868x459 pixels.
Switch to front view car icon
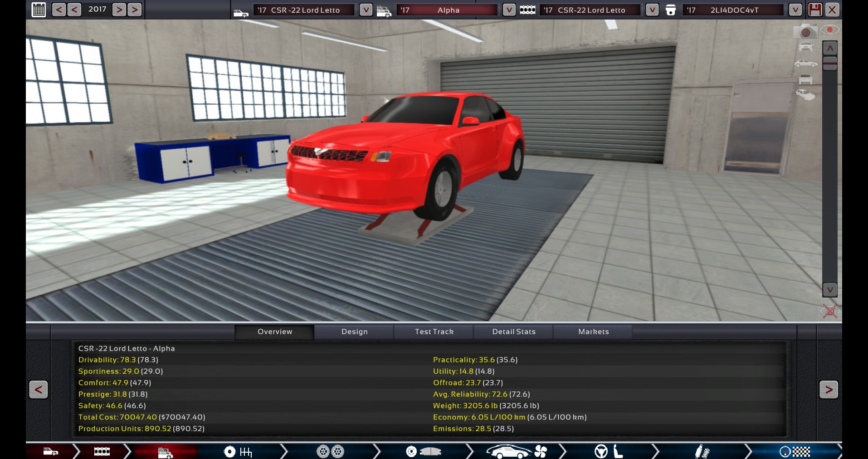[x=805, y=47]
